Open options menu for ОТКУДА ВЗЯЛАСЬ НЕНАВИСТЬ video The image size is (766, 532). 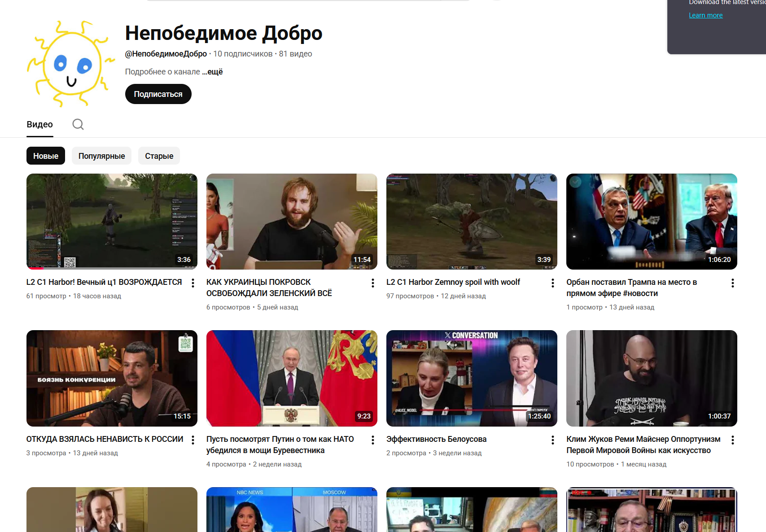pos(193,440)
